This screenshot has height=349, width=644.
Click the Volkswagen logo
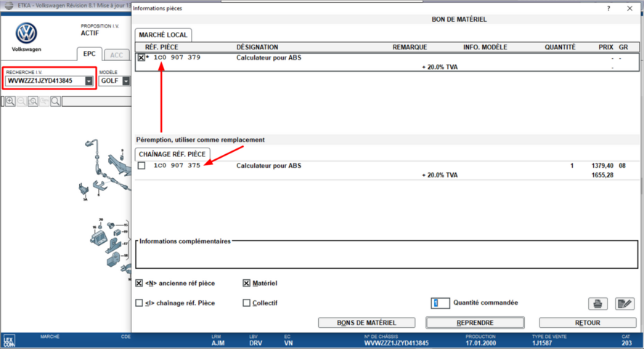(x=26, y=33)
